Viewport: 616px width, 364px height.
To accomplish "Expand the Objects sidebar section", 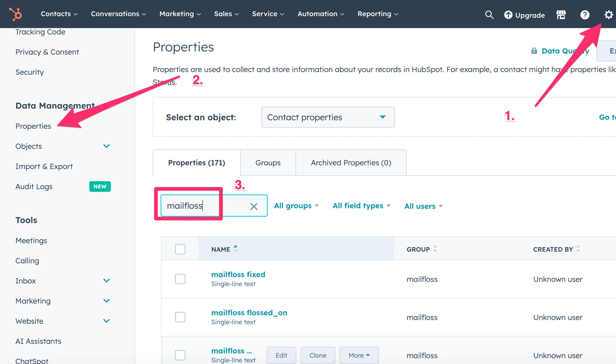I will 107,146.
